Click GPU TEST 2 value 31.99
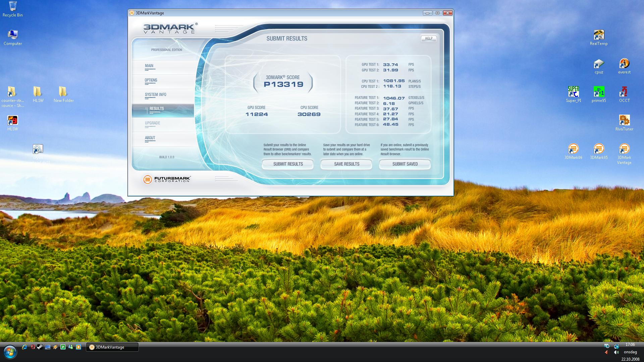 point(390,70)
